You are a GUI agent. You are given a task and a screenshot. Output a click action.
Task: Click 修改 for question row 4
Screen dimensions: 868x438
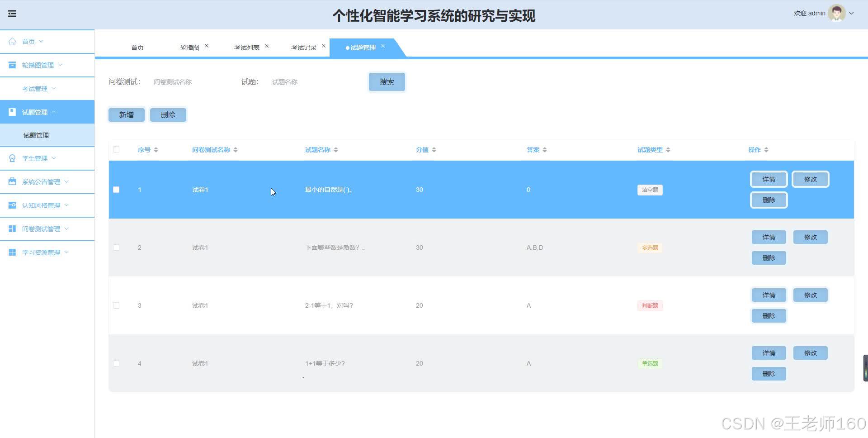pos(811,353)
